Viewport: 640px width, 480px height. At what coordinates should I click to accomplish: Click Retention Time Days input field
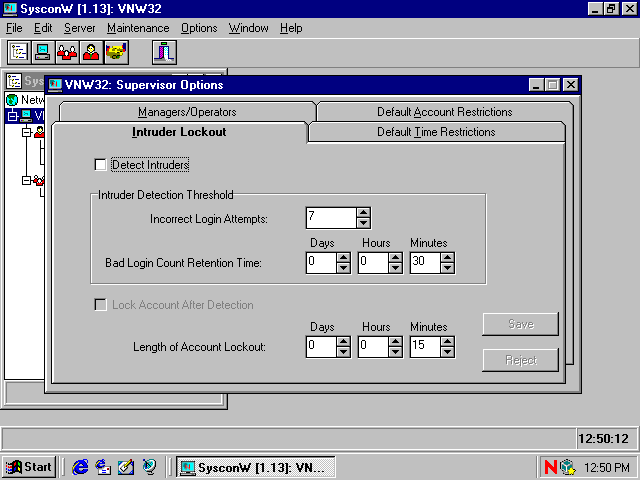pyautogui.click(x=321, y=262)
